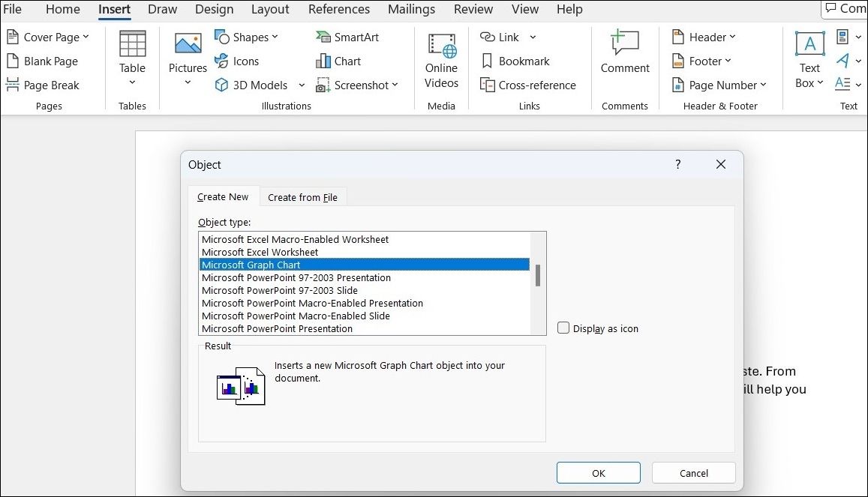Open the Shapes dropdown
The width and height of the screenshot is (868, 497).
[248, 36]
